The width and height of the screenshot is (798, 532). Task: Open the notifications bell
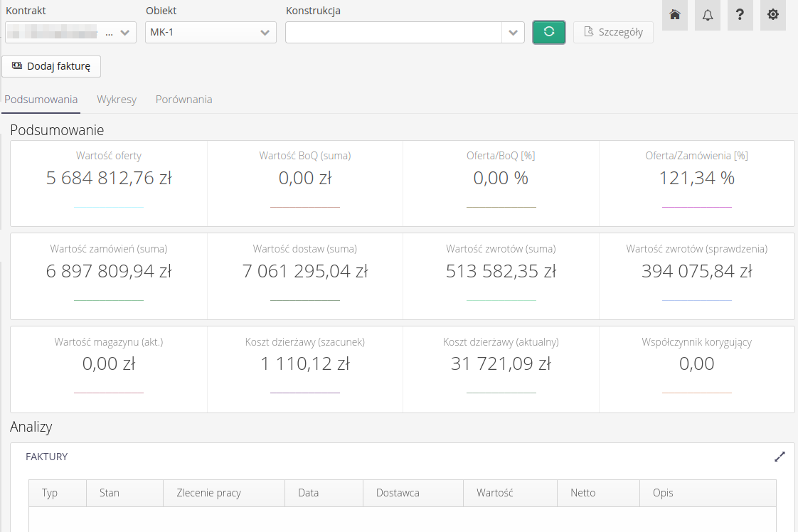point(707,15)
